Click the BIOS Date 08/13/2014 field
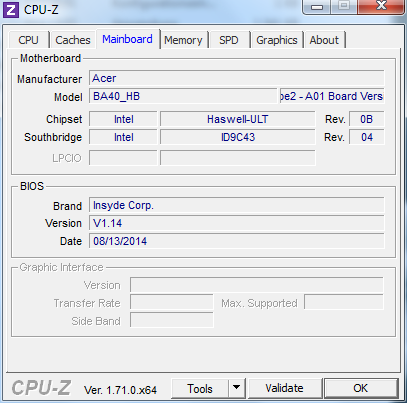The image size is (407, 403). (236, 241)
